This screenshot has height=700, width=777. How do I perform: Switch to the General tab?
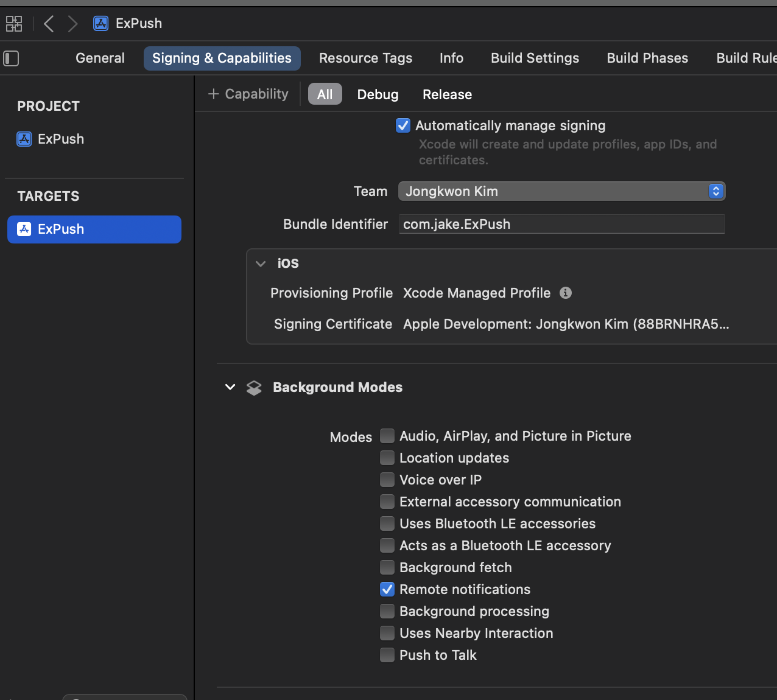click(x=100, y=58)
